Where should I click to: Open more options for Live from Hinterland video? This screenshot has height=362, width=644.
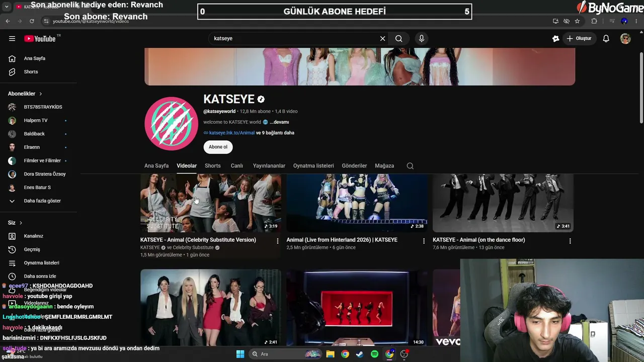coord(424,241)
